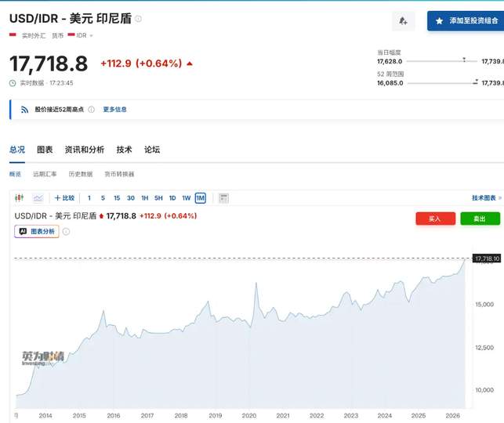
Task: Set chart interval to 5H
Action: pyautogui.click(x=158, y=198)
